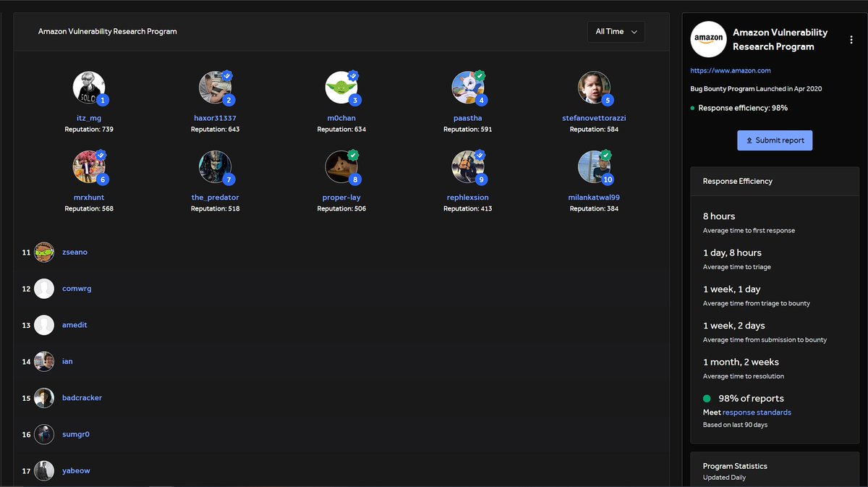The width and height of the screenshot is (868, 487).
Task: Click rank 1 badge on itz_mg
Action: pyautogui.click(x=103, y=101)
